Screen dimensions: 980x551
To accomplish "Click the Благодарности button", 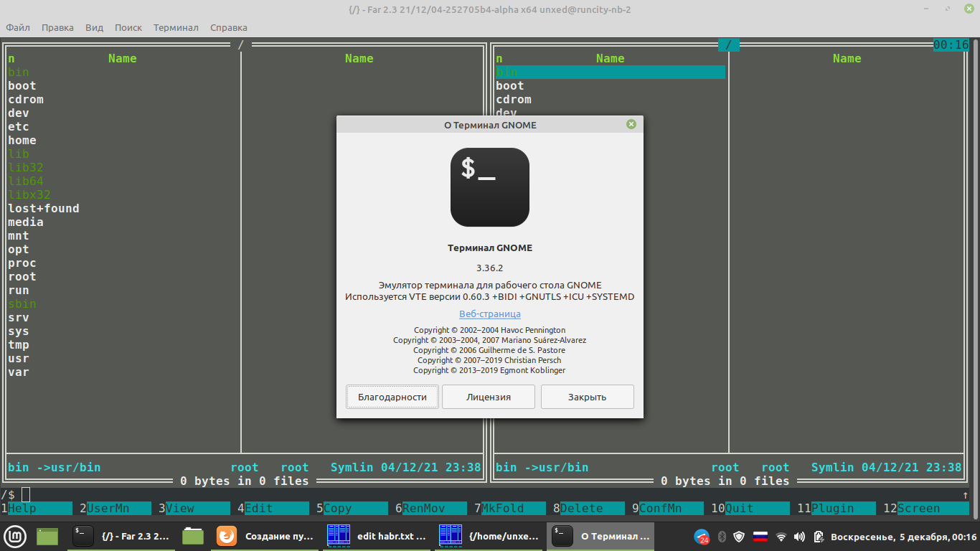I will [392, 397].
